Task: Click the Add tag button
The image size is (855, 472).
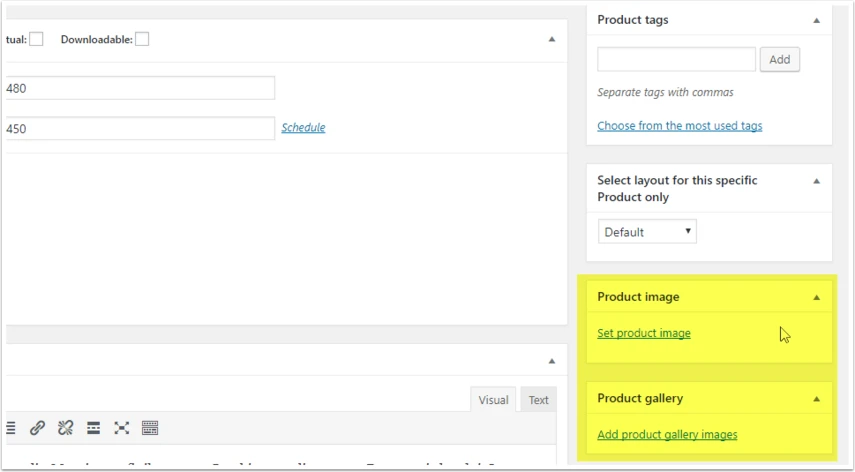Action: (x=780, y=59)
